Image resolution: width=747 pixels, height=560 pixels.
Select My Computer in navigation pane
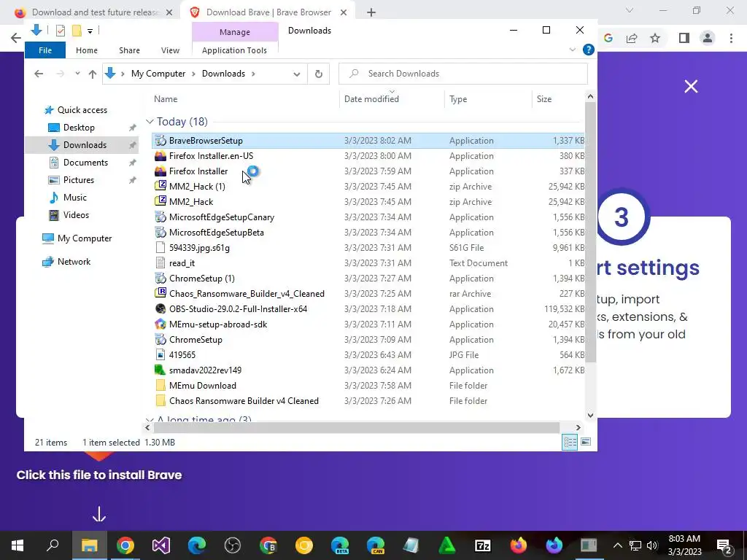click(x=85, y=238)
